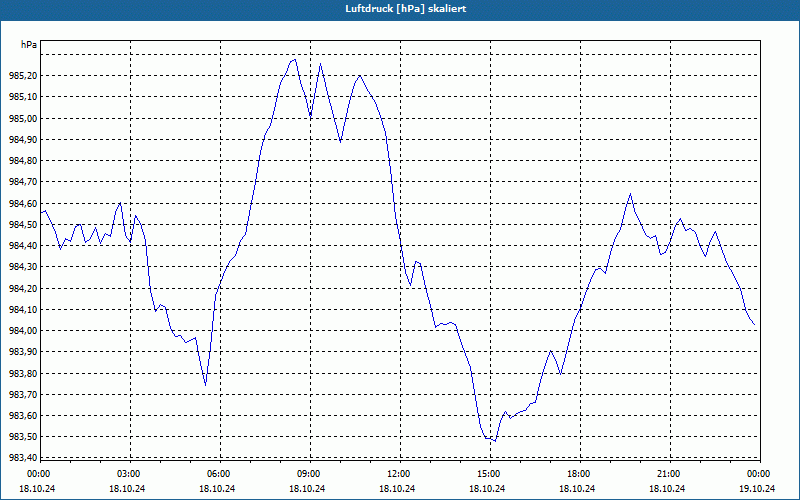This screenshot has width=800, height=500.
Task: Click the 18.10.24 date under 21:00
Action: pyautogui.click(x=667, y=488)
